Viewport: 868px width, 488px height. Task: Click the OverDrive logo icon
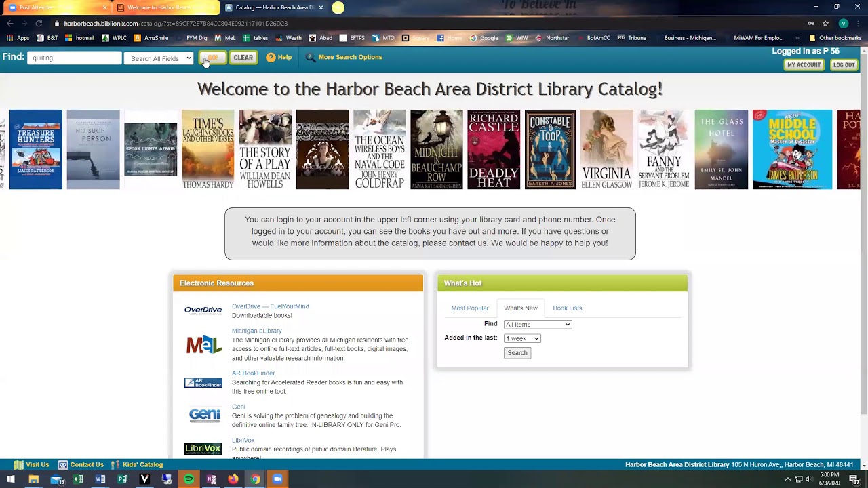[203, 310]
